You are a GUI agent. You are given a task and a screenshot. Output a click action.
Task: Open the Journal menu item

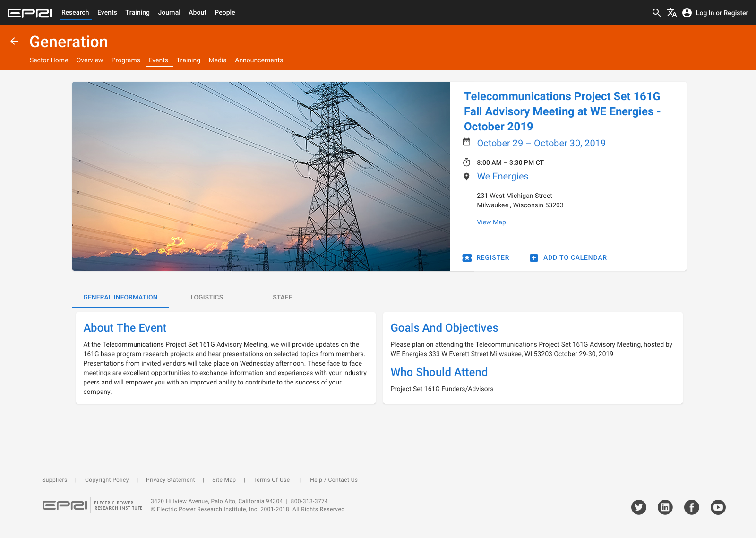pyautogui.click(x=169, y=13)
